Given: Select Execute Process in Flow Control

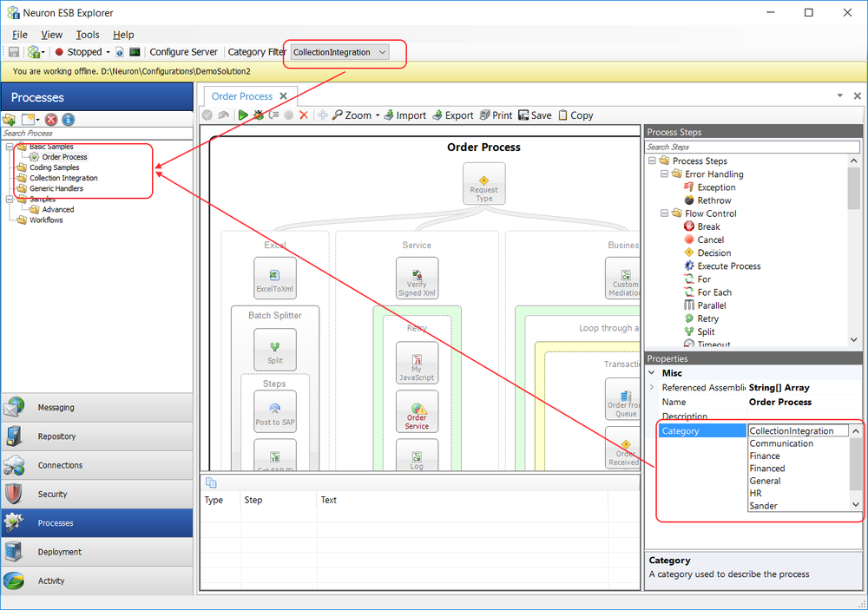Looking at the screenshot, I should (x=729, y=266).
